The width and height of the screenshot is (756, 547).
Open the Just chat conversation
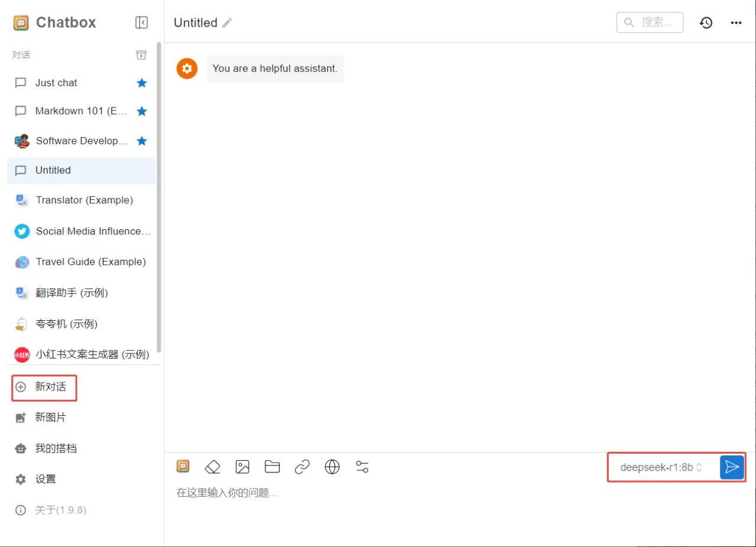pos(81,83)
